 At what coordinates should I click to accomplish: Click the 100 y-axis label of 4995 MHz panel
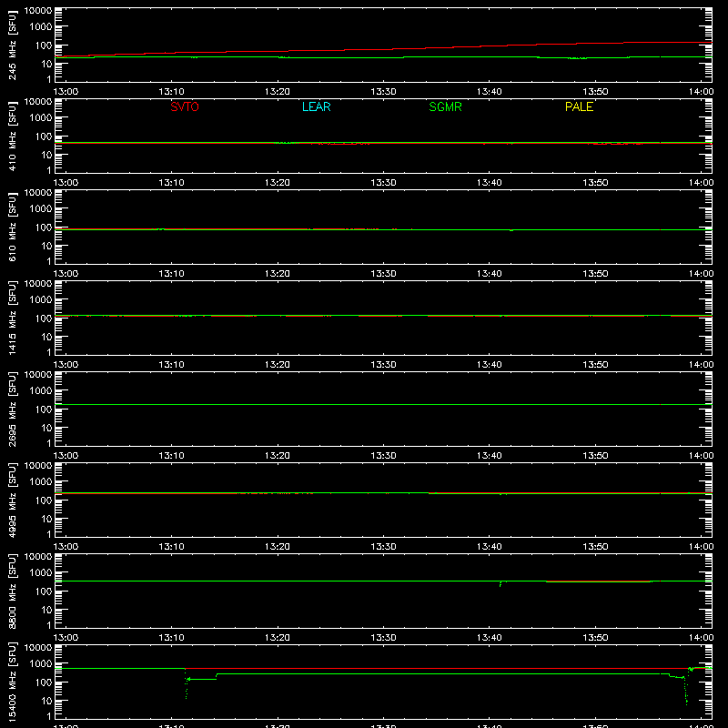click(44, 500)
